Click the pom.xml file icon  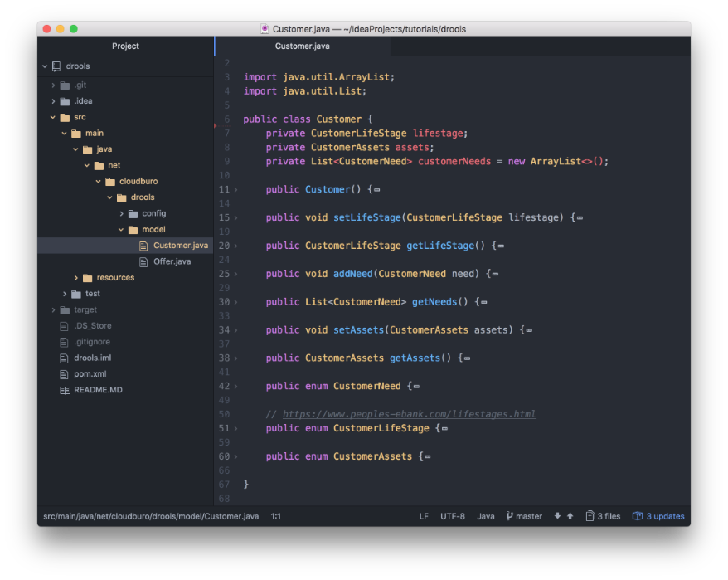65,374
